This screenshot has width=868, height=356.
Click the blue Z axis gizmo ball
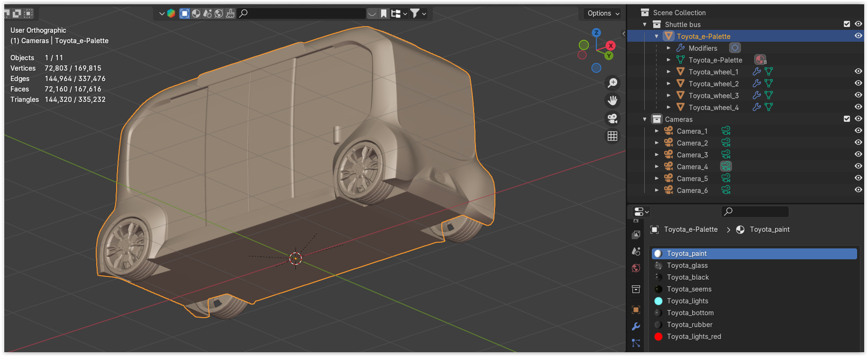(x=596, y=32)
